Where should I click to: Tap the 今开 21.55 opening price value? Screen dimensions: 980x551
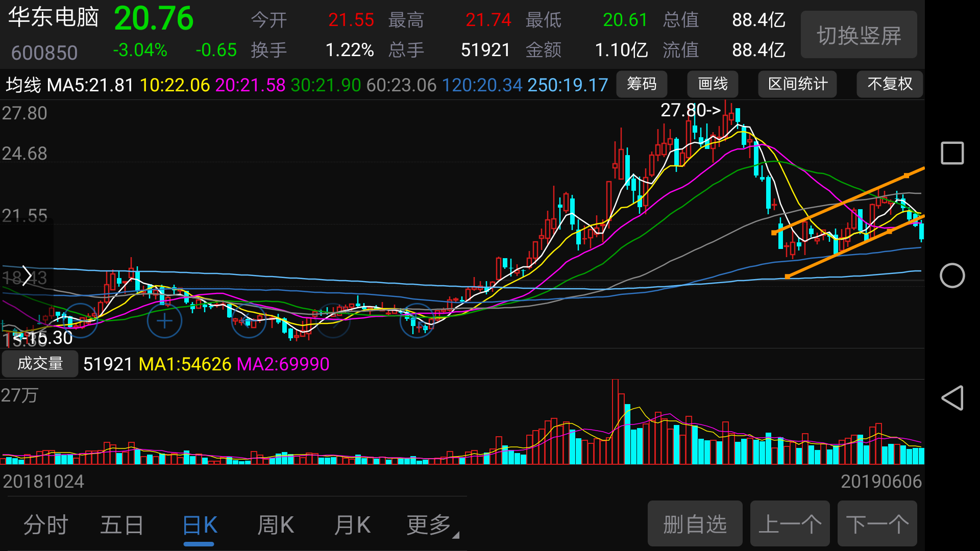(x=351, y=20)
